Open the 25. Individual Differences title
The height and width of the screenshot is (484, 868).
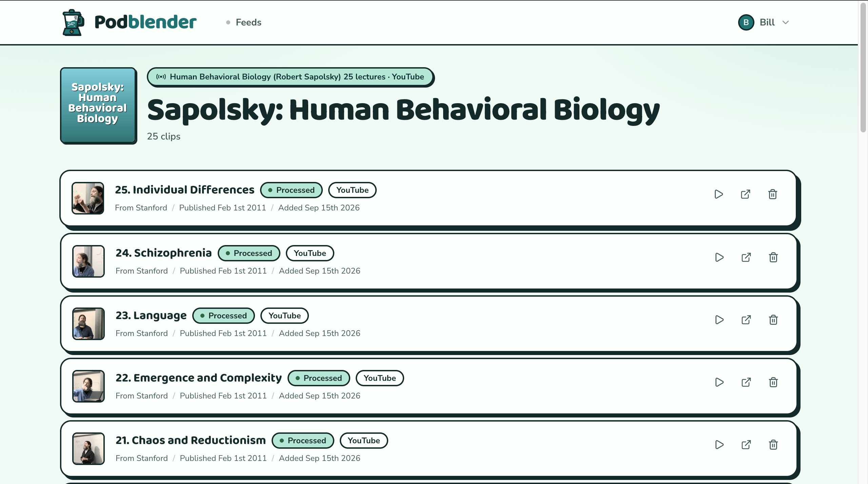coord(184,190)
